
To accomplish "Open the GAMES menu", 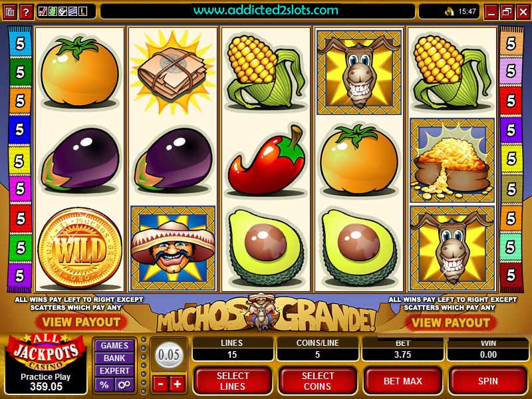I will (114, 345).
